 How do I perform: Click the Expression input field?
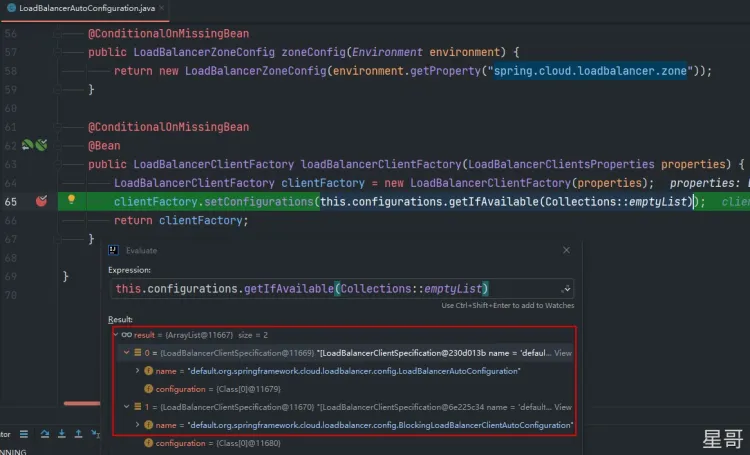coord(335,288)
